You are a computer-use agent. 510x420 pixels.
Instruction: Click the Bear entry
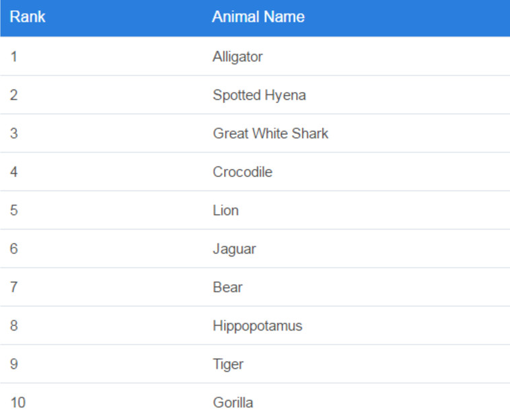[x=227, y=287]
